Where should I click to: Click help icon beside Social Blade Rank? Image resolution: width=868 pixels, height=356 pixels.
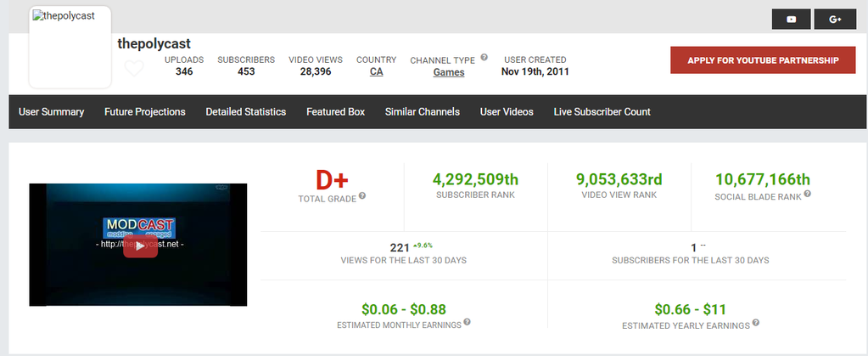(x=807, y=195)
